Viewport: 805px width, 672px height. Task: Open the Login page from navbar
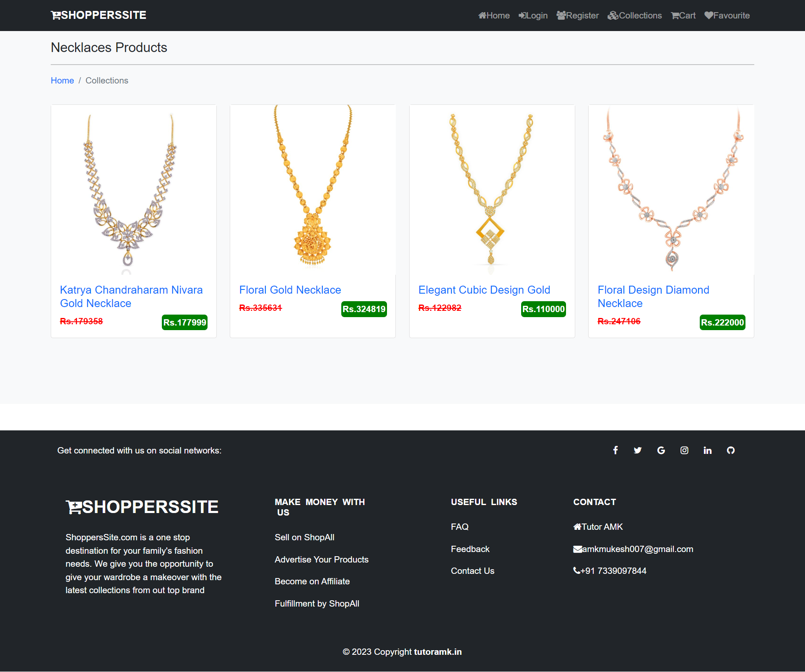pos(533,16)
